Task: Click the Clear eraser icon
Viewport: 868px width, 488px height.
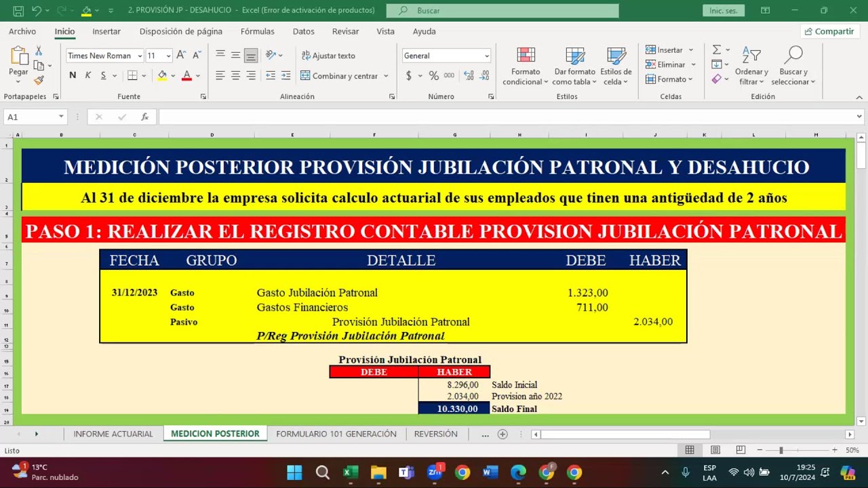Action: pyautogui.click(x=717, y=79)
